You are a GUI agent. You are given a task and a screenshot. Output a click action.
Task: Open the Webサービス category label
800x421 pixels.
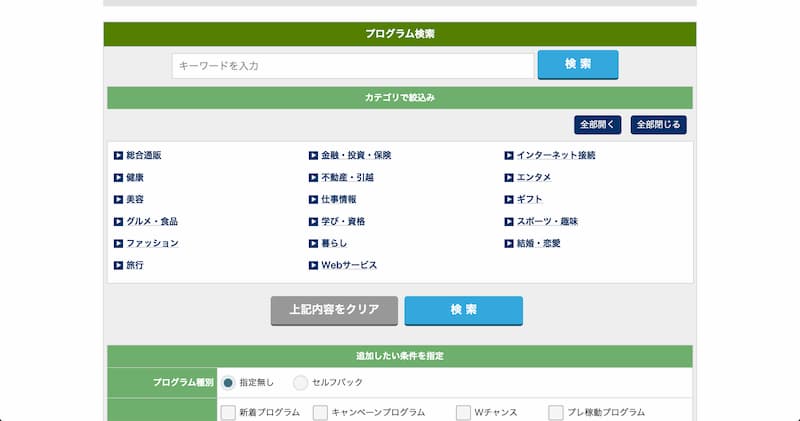(x=349, y=265)
